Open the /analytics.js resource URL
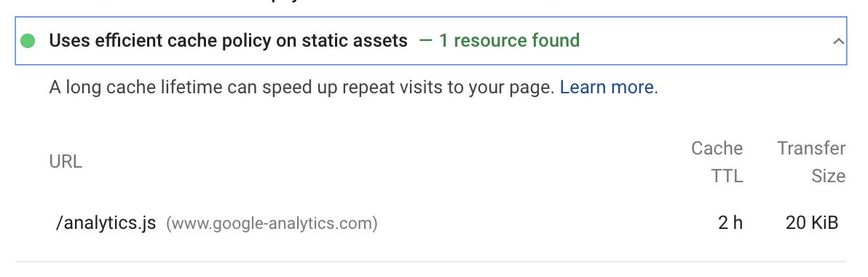The image size is (868, 277). tap(106, 223)
